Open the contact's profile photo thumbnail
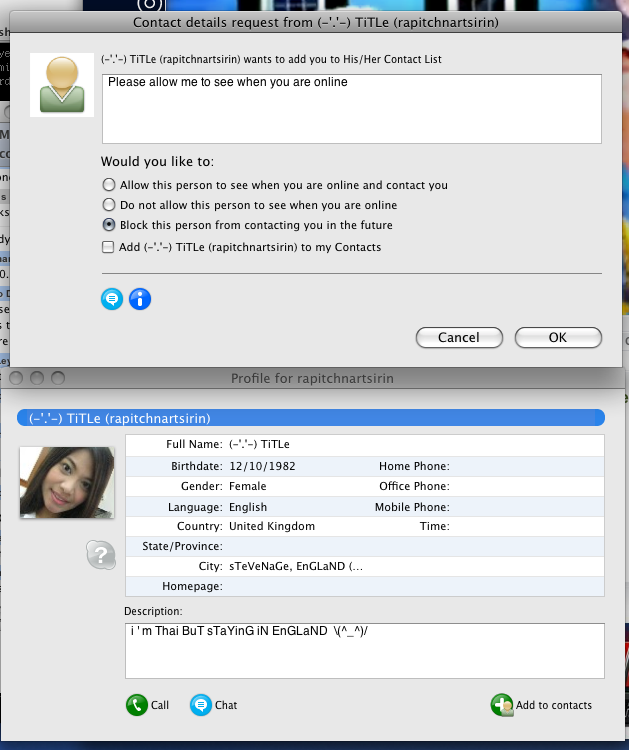Viewport: 629px width, 750px height. pos(67,482)
